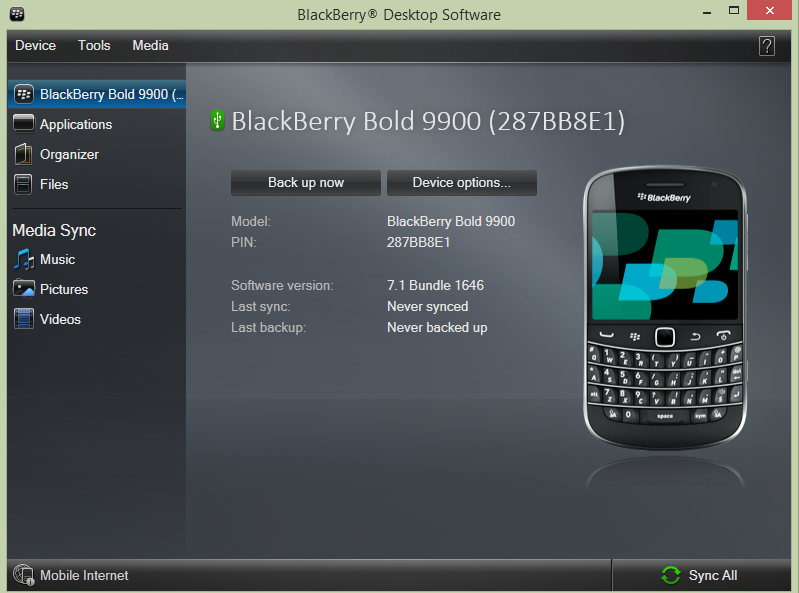Screen dimensions: 799x593
Task: Click the Media Sync heading
Action: click(54, 230)
